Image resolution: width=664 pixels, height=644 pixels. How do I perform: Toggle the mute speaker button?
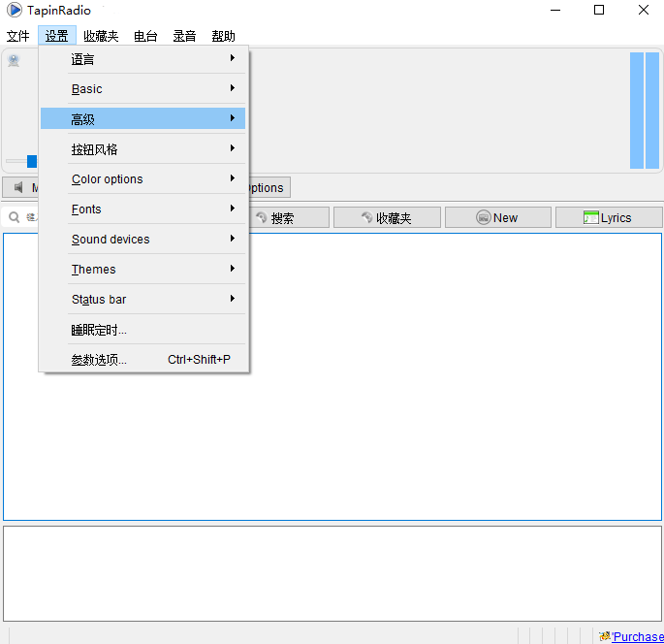20,187
